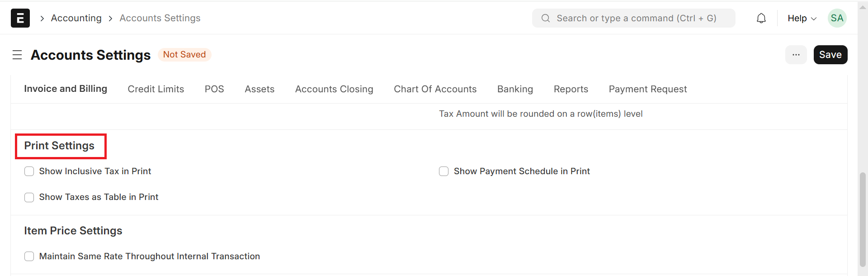868x276 pixels.
Task: Open the three-dot more options menu
Action: [796, 55]
